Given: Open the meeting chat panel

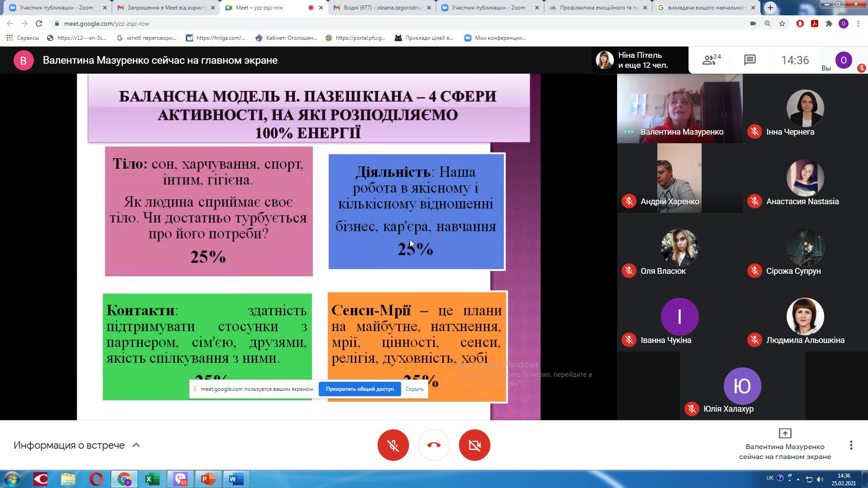Looking at the screenshot, I should click(750, 60).
